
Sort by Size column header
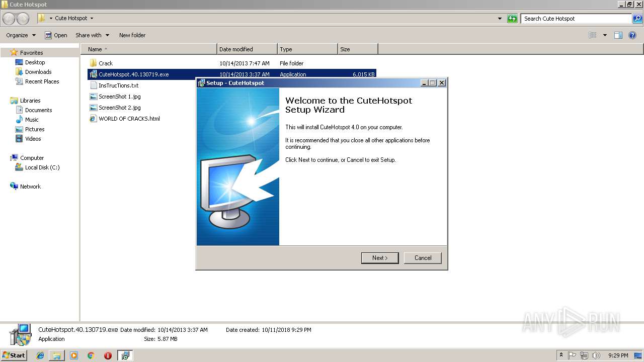tap(358, 49)
